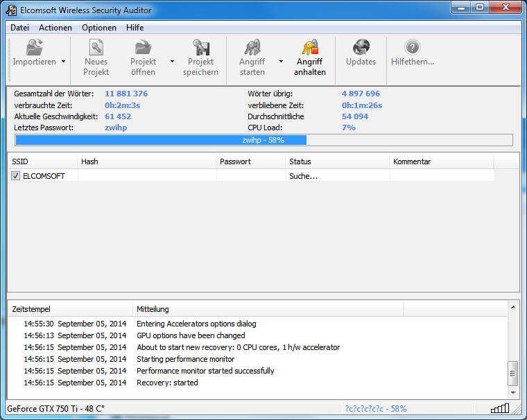Save project using Projekt speichern icon

click(x=200, y=49)
